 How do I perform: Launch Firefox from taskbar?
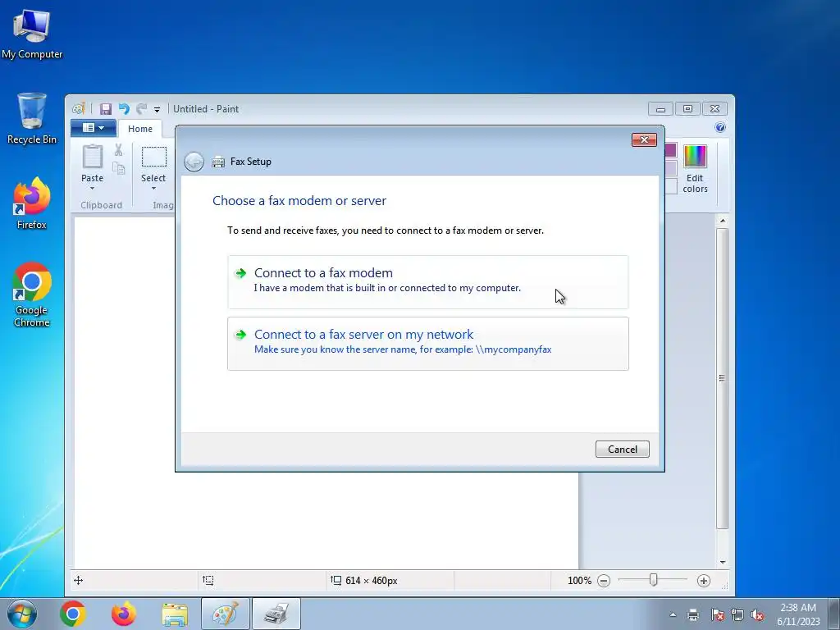(124, 614)
